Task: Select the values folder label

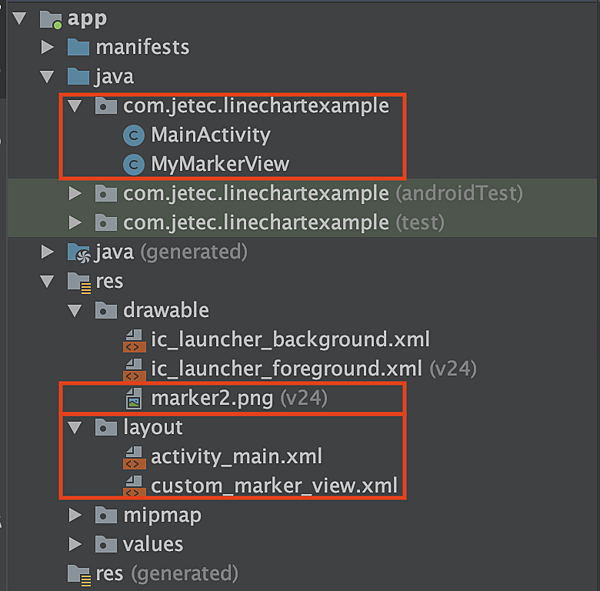Action: [153, 545]
